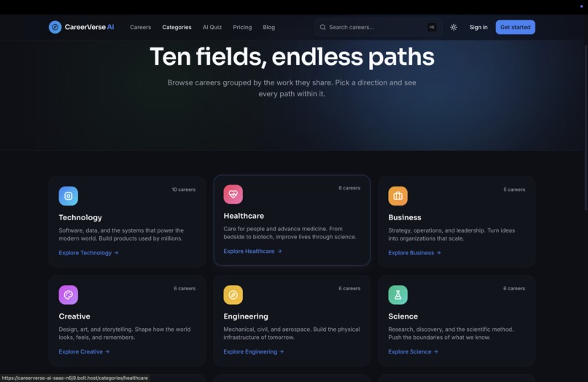Click '6 careers' on the Science card
Screen dimensions: 588x382
(x=514, y=288)
